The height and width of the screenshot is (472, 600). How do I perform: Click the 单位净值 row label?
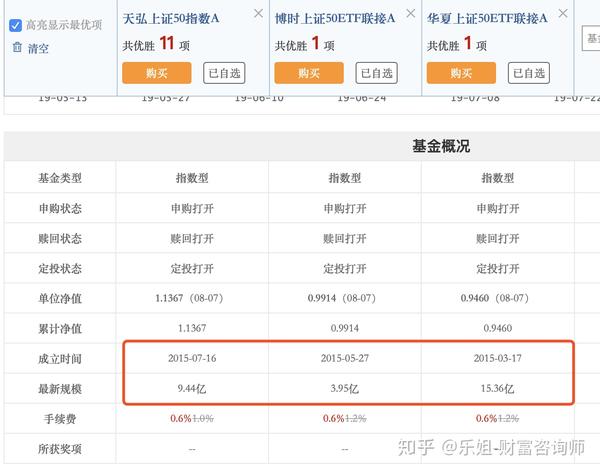pos(60,298)
